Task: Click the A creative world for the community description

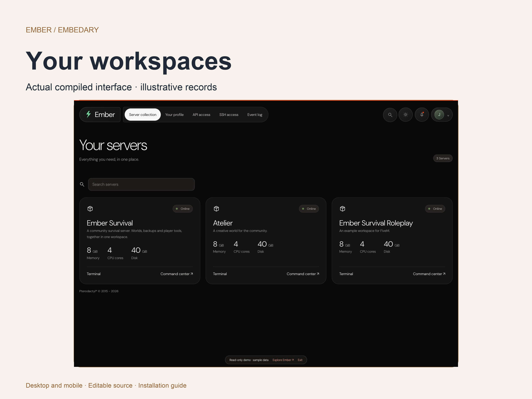Action: coord(240,231)
